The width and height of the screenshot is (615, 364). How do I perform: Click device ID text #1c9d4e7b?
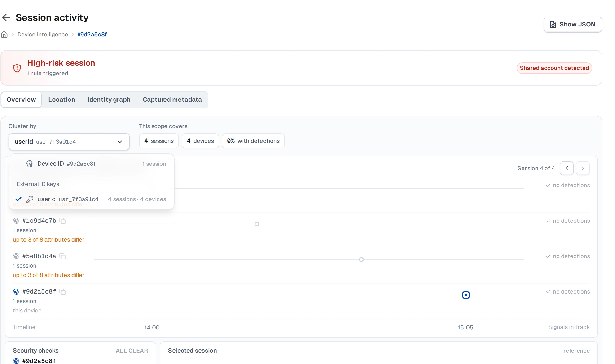tap(39, 221)
